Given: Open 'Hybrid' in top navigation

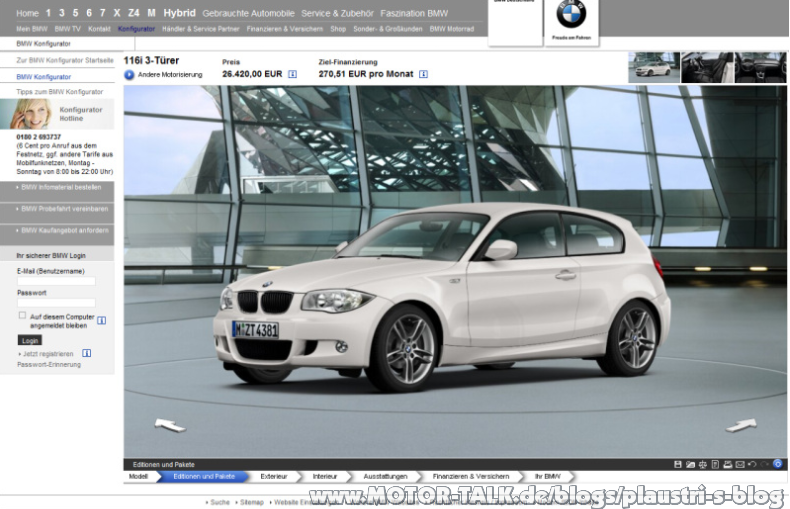Looking at the screenshot, I should point(179,13).
